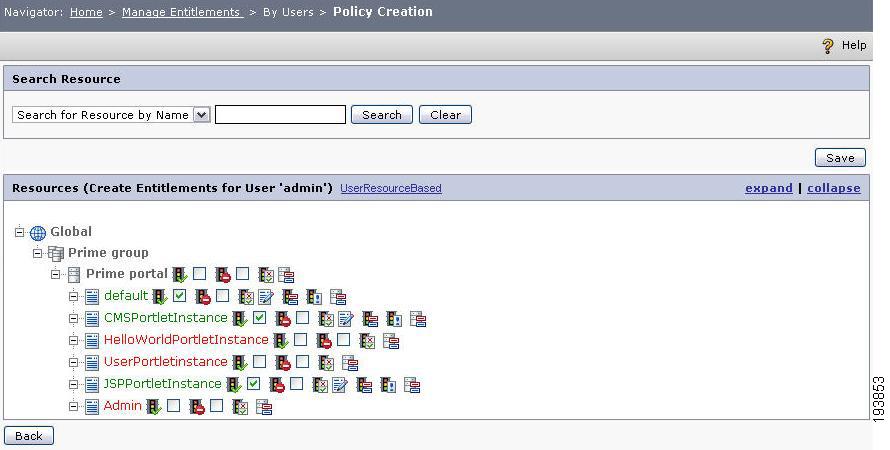Select the HelloWorldPortletInstance tree item label
This screenshot has width=890, height=450.
(186, 340)
